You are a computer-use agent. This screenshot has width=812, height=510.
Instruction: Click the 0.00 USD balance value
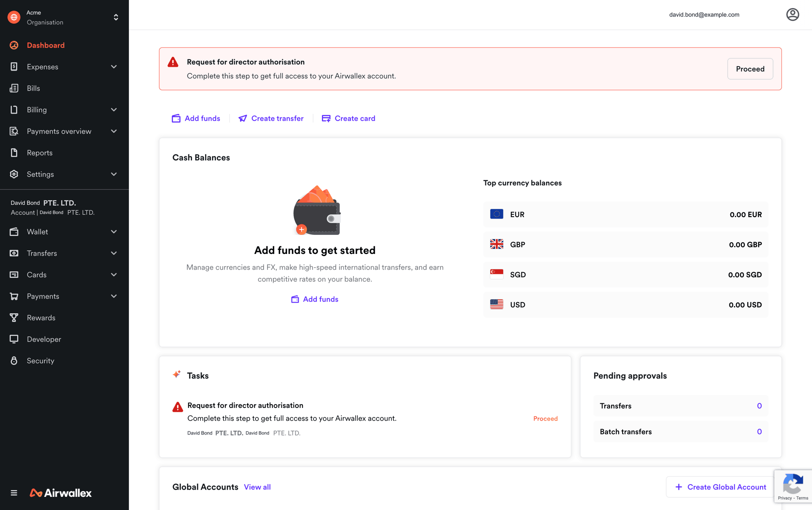[745, 305]
